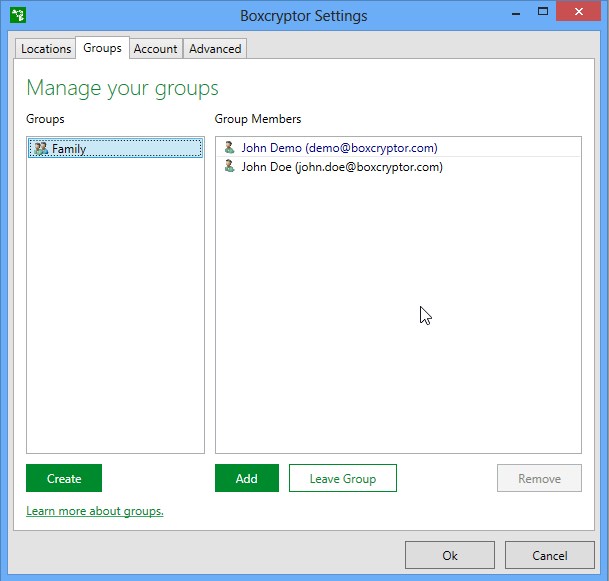Image resolution: width=609 pixels, height=581 pixels.
Task: Switch to the Locations tab
Action: (46, 49)
